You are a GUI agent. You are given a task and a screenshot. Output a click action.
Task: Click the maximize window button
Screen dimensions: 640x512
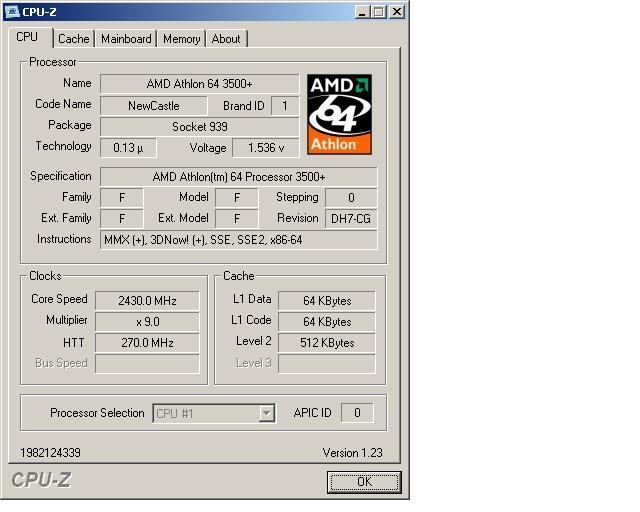point(379,11)
